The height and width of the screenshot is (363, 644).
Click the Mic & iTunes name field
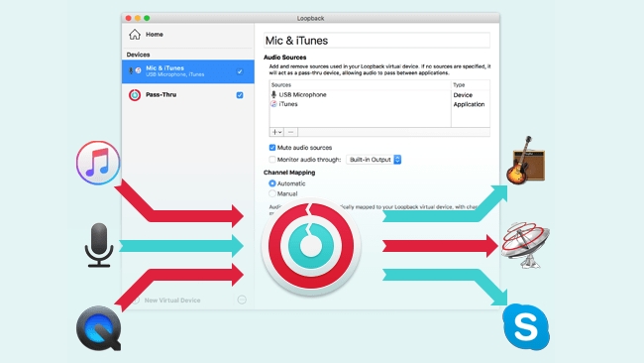pos(376,41)
